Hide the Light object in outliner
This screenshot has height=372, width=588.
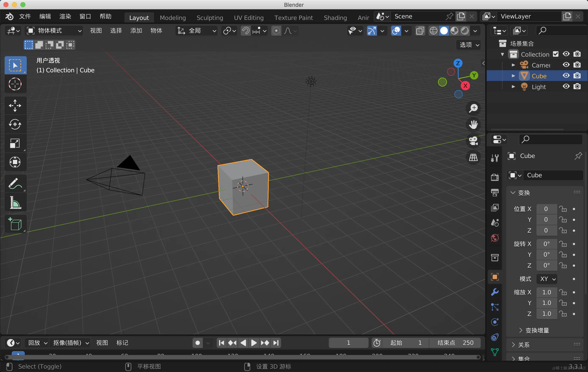click(566, 87)
